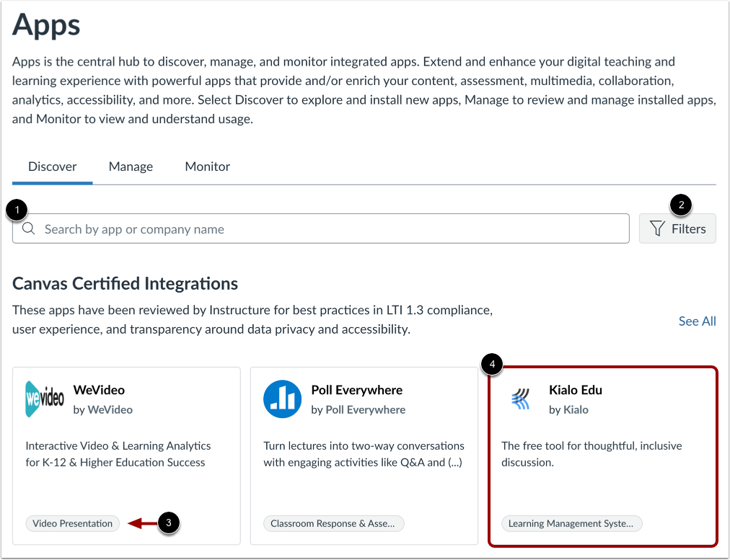Select the Learning Management Syste... tag
Screen dimensions: 730x560
(571, 523)
